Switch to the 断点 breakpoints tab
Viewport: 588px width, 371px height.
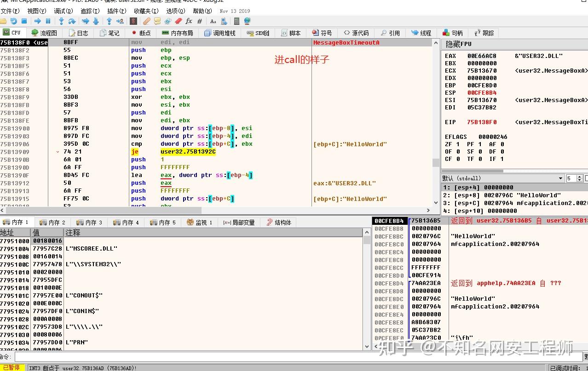[141, 33]
